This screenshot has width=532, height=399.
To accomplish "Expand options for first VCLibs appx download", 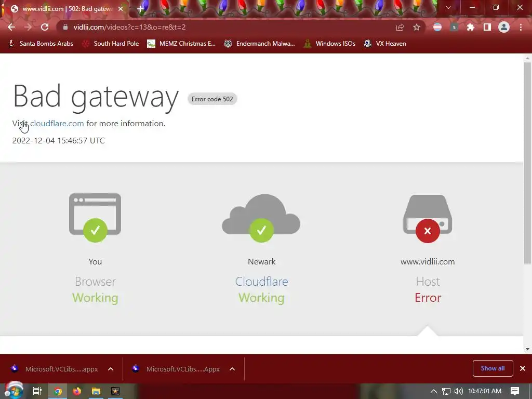I will point(111,369).
